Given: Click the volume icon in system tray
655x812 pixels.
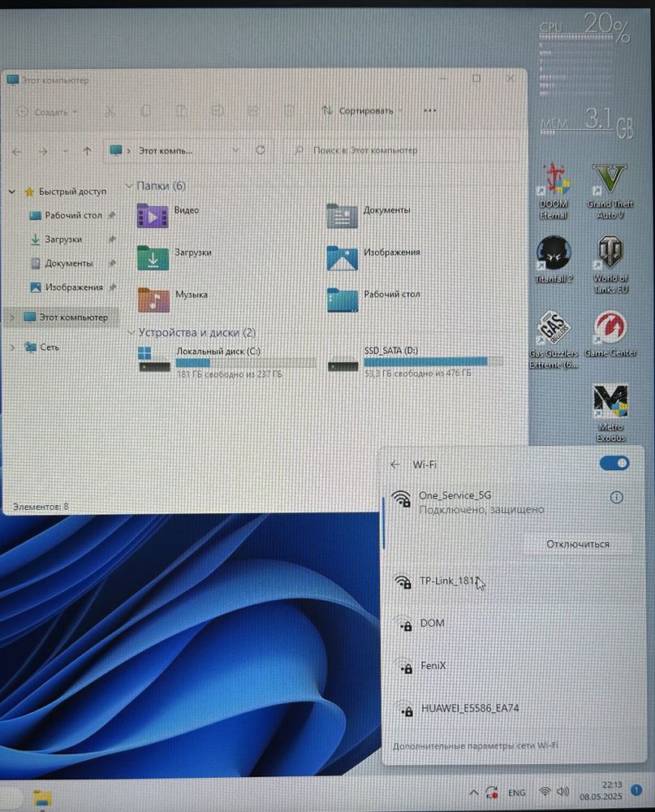Looking at the screenshot, I should point(562,792).
